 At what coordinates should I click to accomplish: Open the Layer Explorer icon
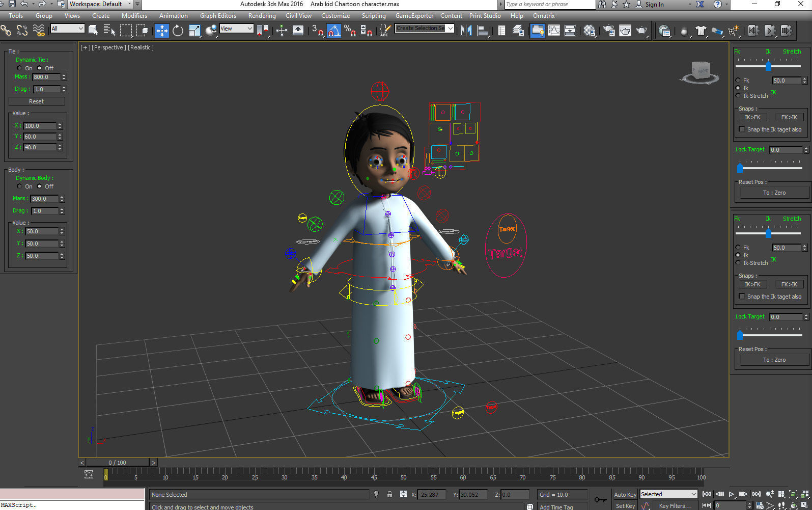[x=518, y=31]
